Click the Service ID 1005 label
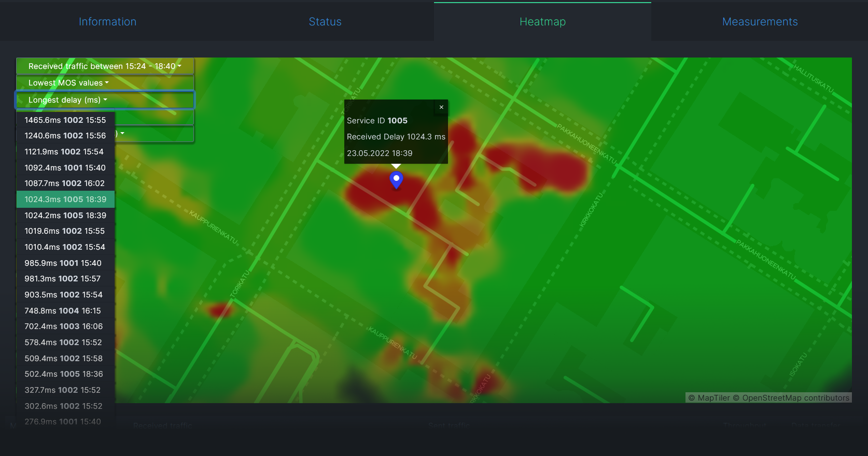868x456 pixels. (377, 121)
